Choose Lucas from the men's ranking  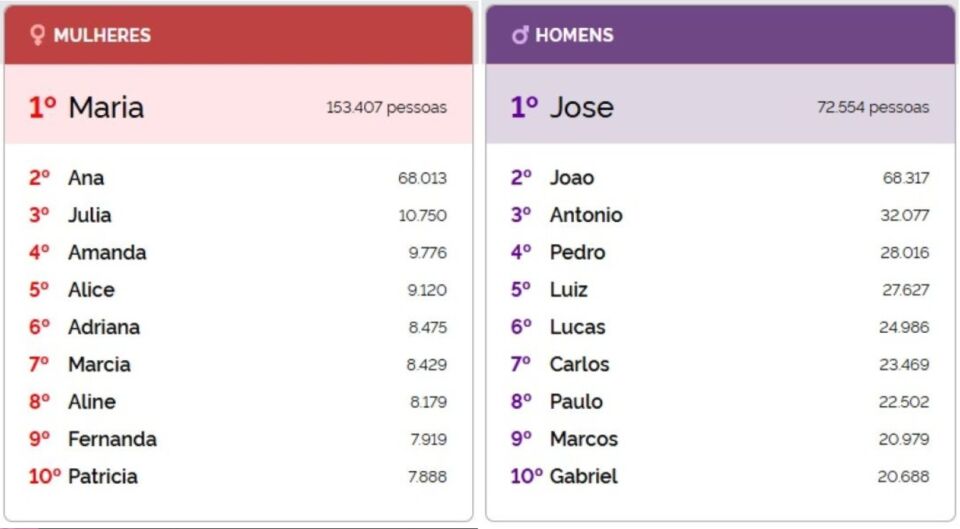click(x=578, y=327)
